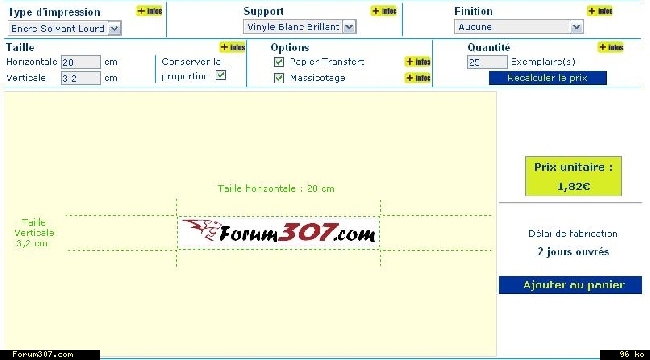Screen dimensions: 650x360
Task: Uncheck Conserver la proportion checkbox
Action: click(221, 75)
